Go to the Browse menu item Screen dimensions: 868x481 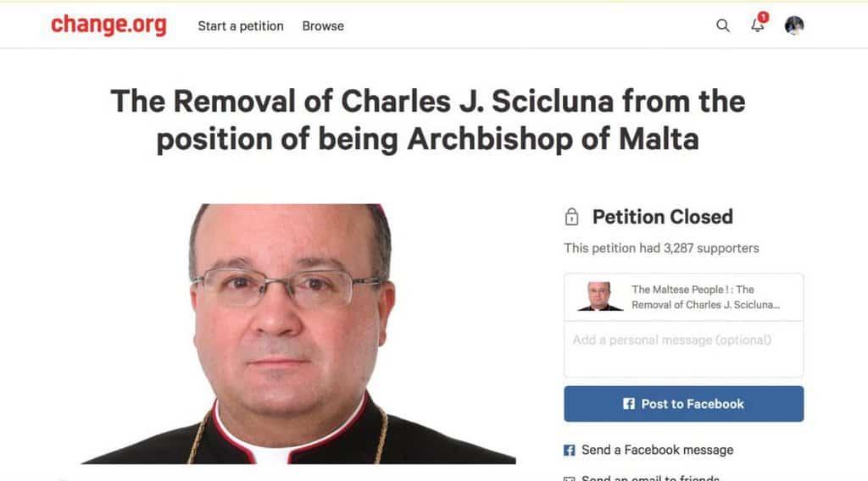pos(323,25)
